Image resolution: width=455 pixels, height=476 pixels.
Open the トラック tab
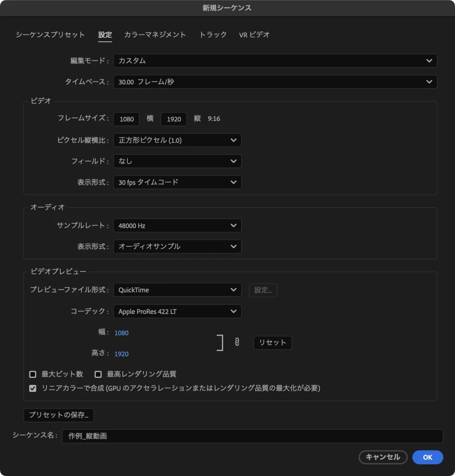pos(213,34)
